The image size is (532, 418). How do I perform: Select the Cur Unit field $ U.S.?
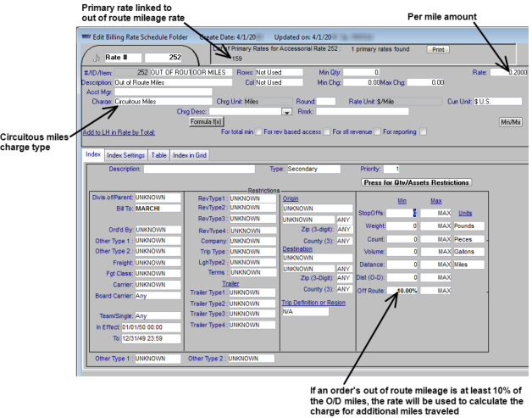click(498, 102)
